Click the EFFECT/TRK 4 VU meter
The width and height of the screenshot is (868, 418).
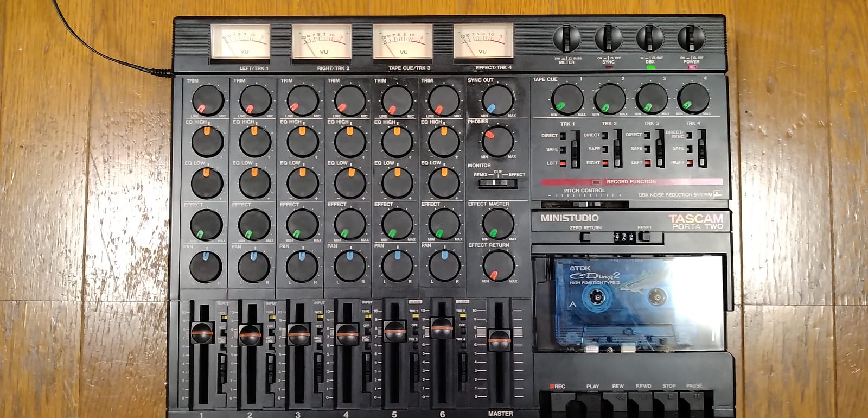[483, 43]
